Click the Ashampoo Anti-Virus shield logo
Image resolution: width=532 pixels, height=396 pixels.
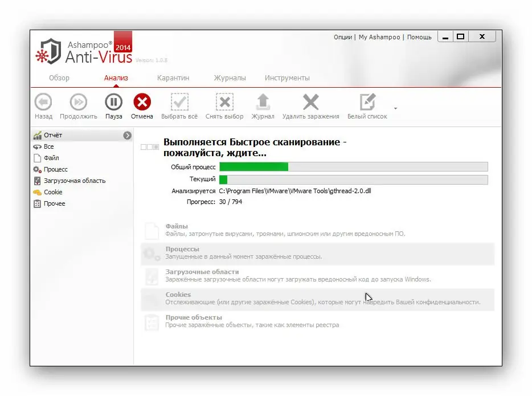(x=49, y=51)
